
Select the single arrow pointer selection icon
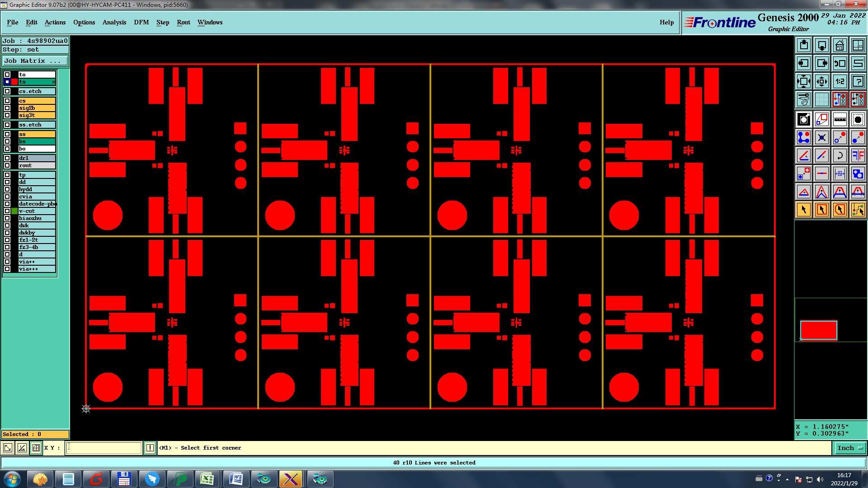click(x=804, y=210)
